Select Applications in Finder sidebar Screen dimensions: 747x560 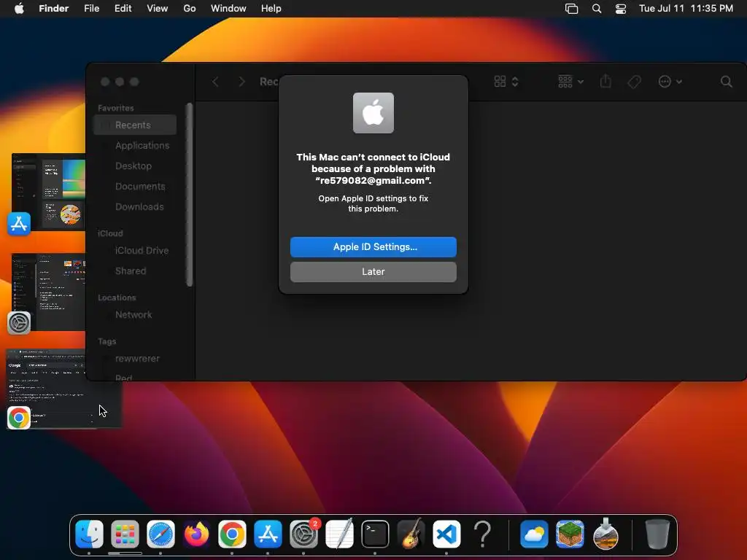point(135,145)
